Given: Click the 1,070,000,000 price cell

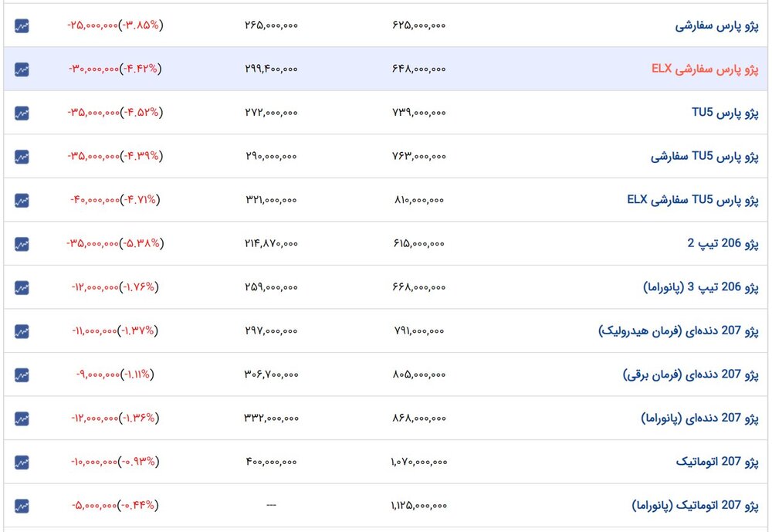Looking at the screenshot, I should (418, 463).
